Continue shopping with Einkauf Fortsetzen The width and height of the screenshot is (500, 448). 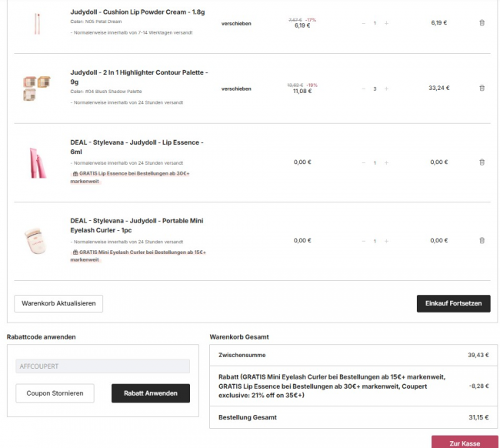pos(453,303)
